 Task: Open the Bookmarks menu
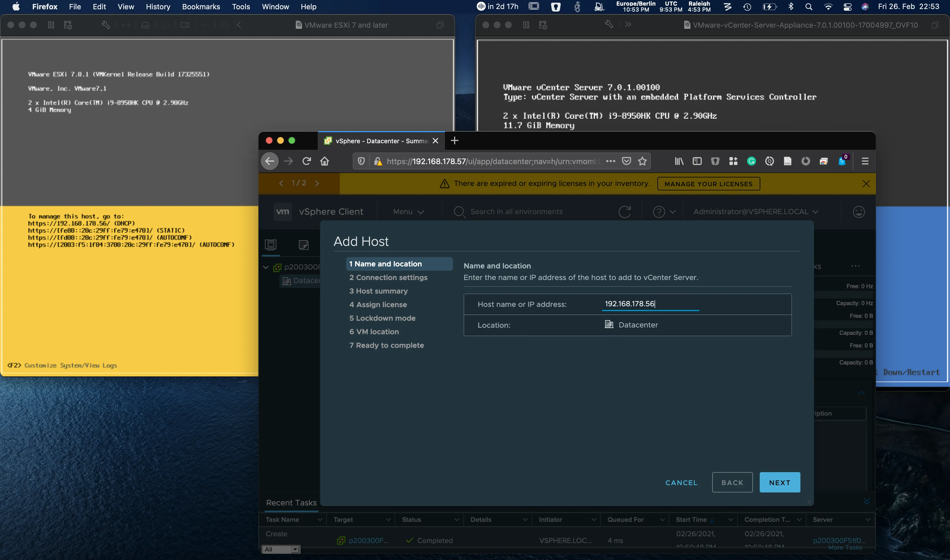[x=201, y=7]
